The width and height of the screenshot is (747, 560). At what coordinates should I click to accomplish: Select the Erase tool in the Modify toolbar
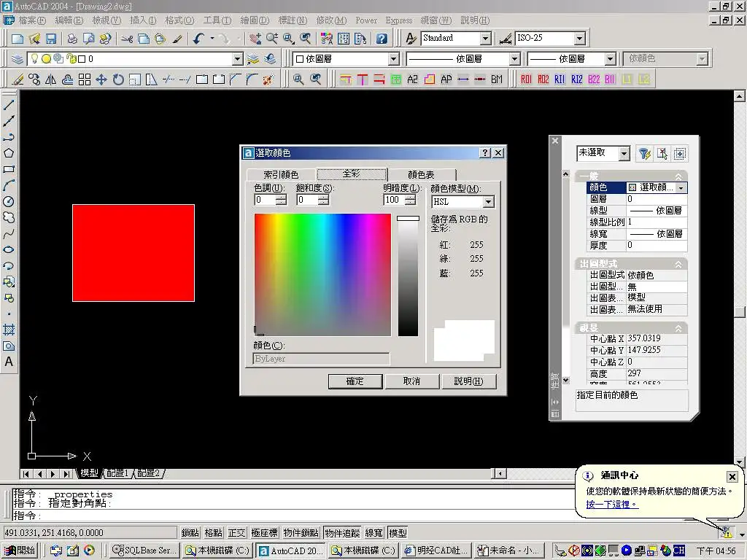click(18, 79)
